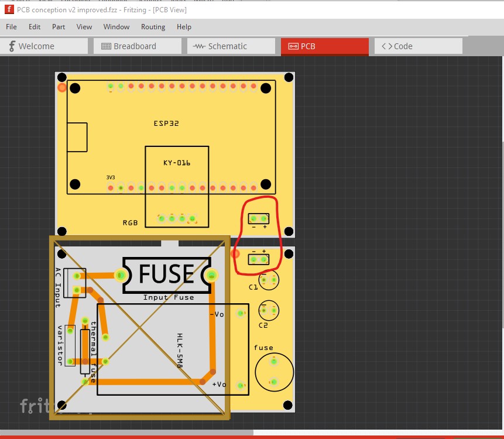
Task: Click the thermal fuse label
Action: pyautogui.click(x=94, y=352)
